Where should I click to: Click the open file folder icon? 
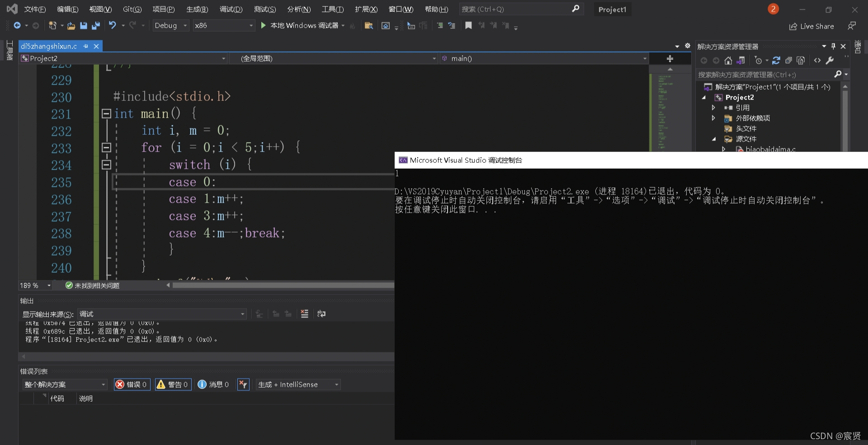(71, 26)
